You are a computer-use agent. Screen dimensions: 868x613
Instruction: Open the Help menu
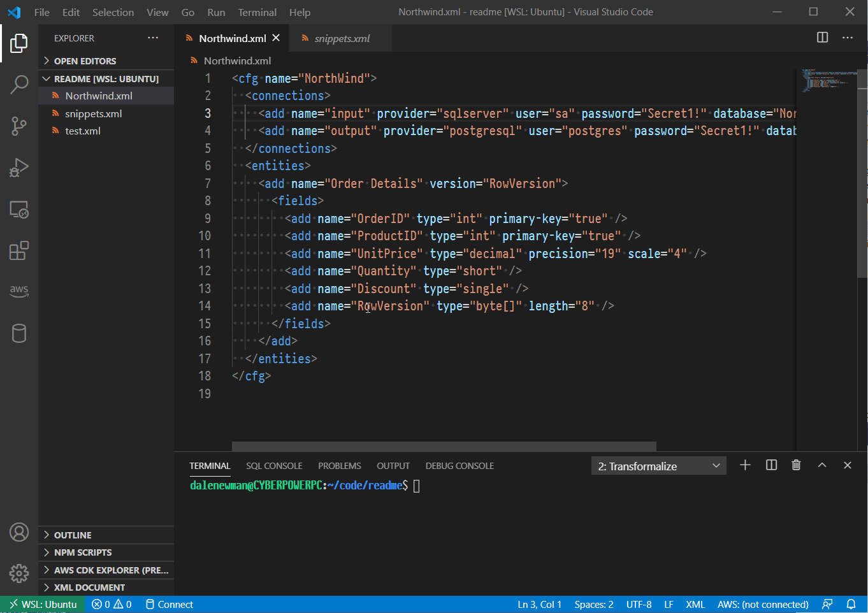point(300,12)
